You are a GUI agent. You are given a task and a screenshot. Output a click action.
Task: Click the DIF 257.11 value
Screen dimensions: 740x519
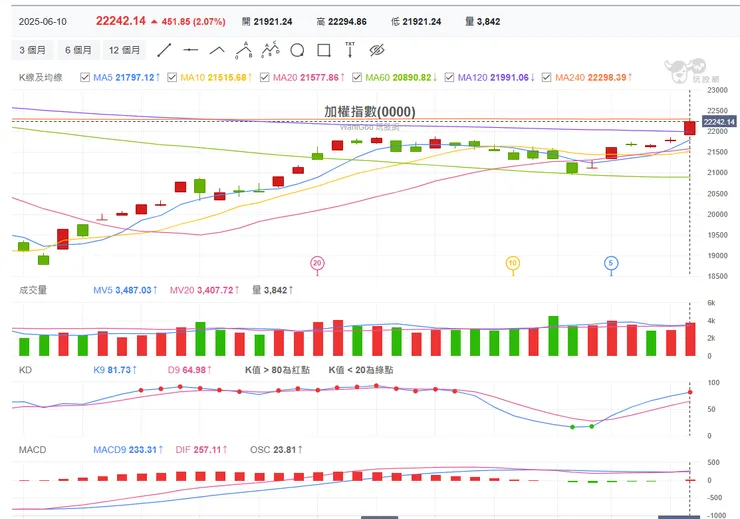pos(202,450)
